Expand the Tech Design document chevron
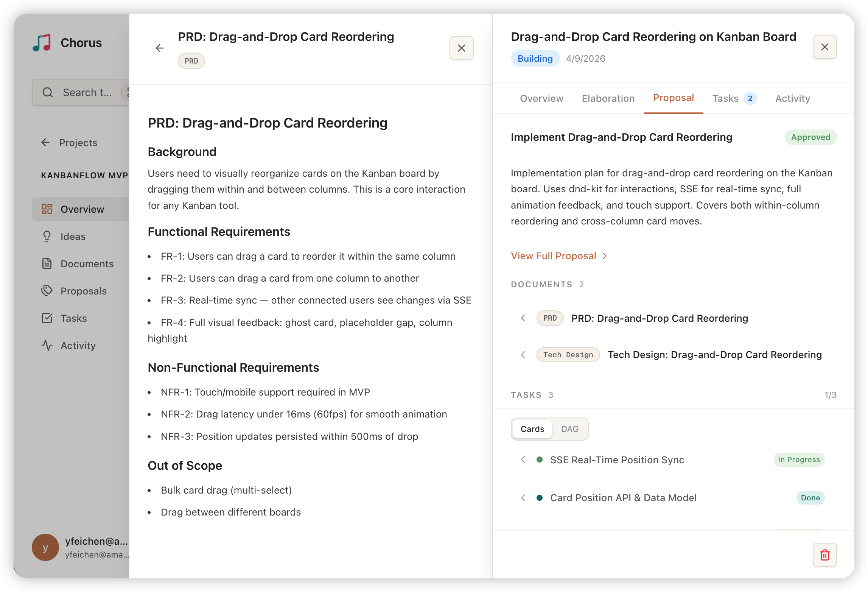Viewport: 868px width, 592px height. tap(523, 355)
